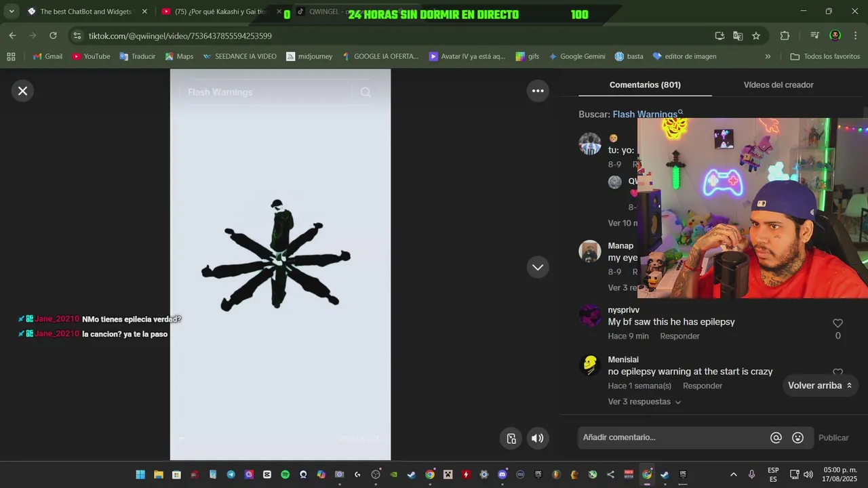Like nysprivv's comment

pos(837,323)
